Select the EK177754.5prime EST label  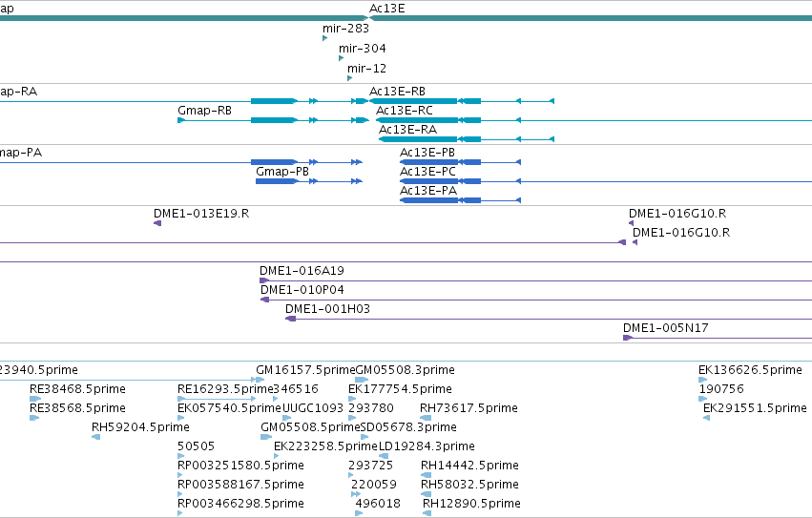(x=400, y=389)
